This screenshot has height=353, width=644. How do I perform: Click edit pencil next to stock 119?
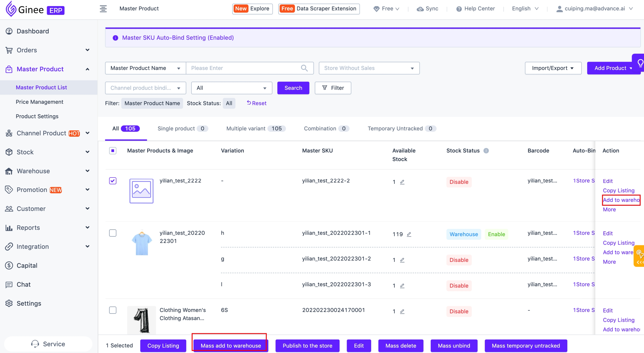pyautogui.click(x=409, y=234)
